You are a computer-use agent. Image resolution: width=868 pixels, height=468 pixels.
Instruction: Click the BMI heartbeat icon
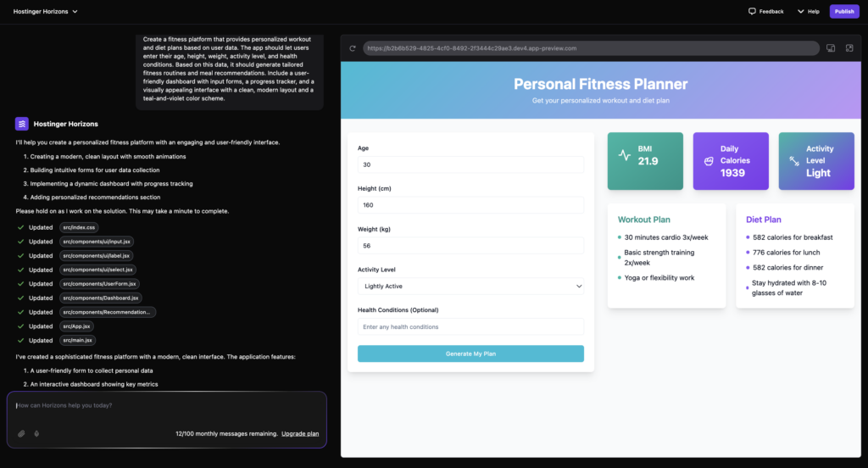625,155
